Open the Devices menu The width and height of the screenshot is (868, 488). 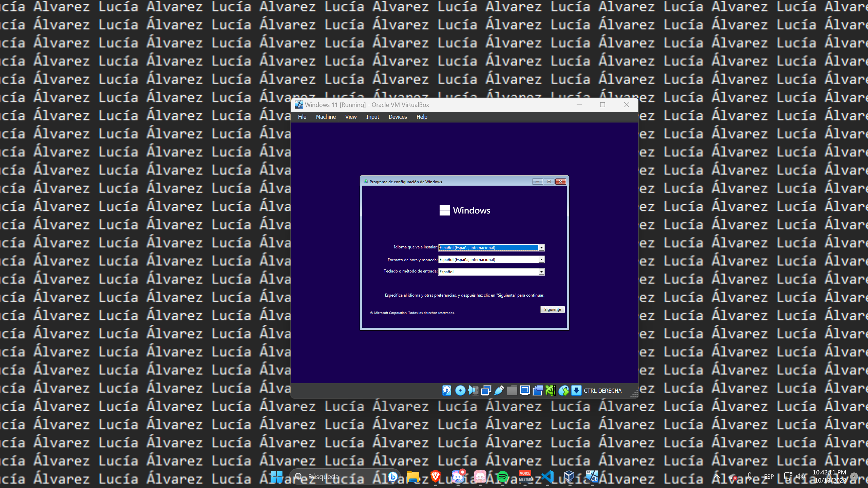(398, 117)
